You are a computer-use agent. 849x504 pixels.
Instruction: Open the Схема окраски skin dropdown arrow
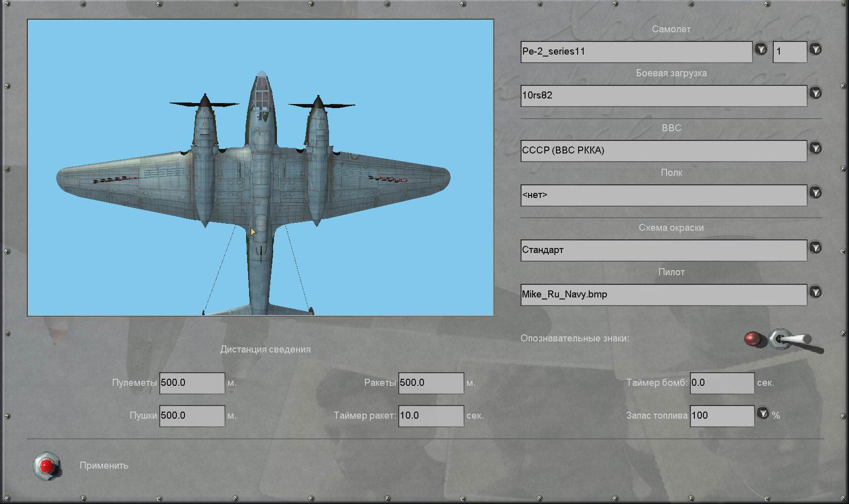point(815,248)
